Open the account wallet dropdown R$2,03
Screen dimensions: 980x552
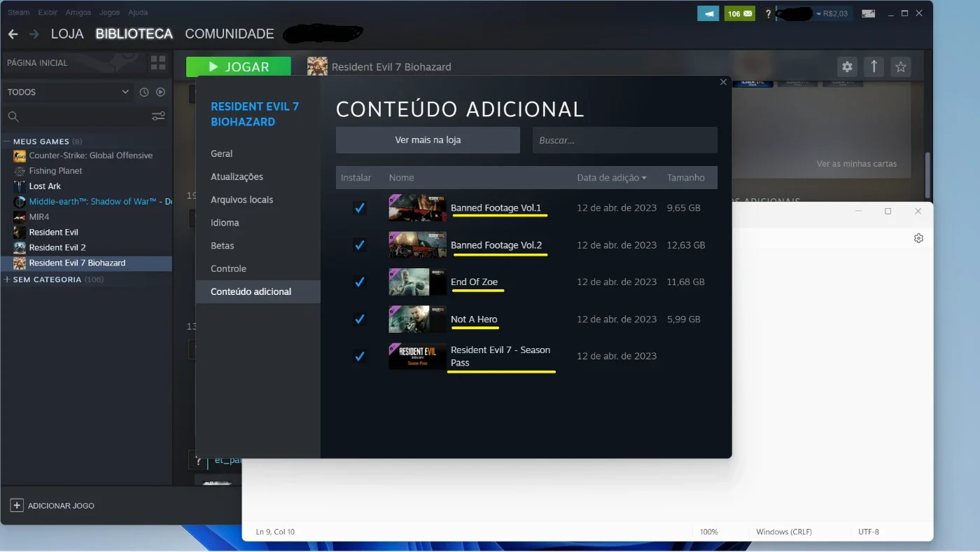click(x=831, y=13)
